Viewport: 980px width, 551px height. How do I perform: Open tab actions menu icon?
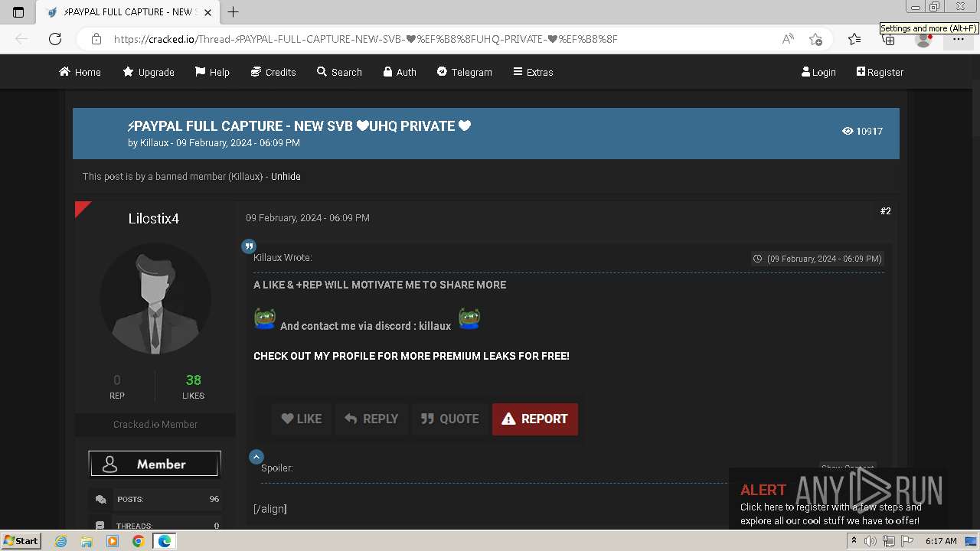click(x=18, y=12)
